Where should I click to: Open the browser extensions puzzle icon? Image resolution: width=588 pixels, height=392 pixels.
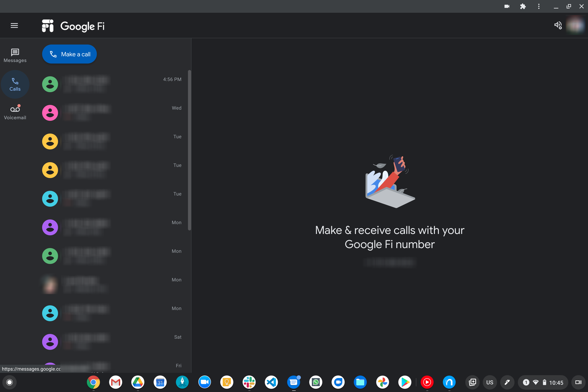click(x=523, y=6)
